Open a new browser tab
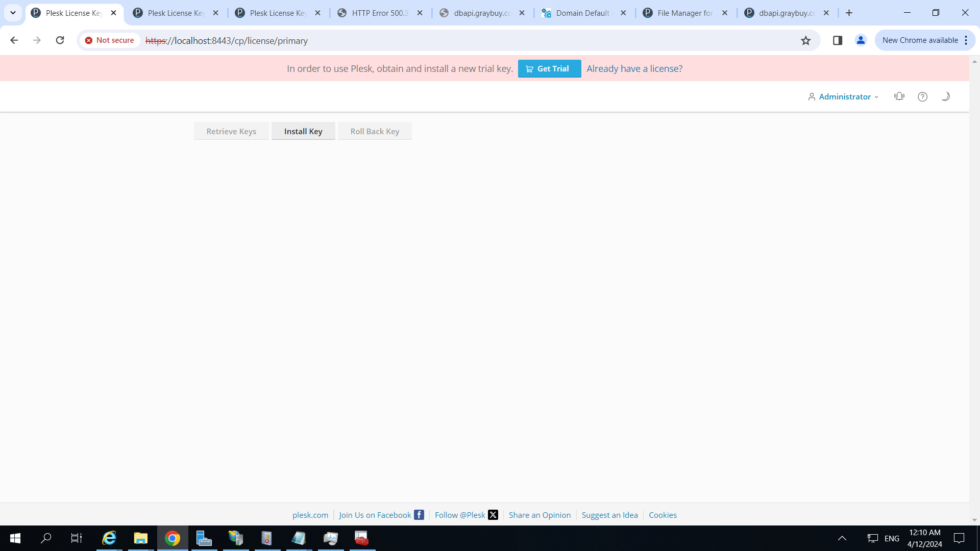 click(849, 13)
